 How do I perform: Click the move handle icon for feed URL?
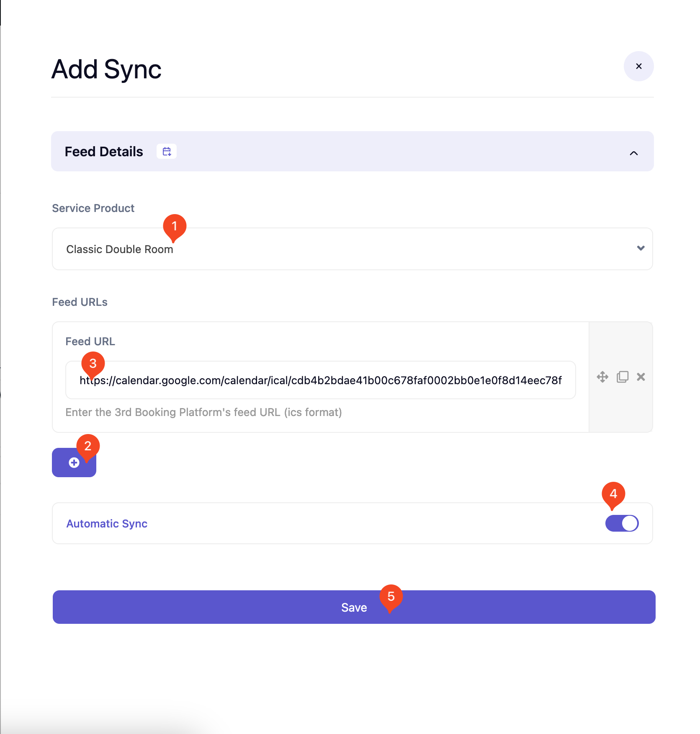[602, 377]
